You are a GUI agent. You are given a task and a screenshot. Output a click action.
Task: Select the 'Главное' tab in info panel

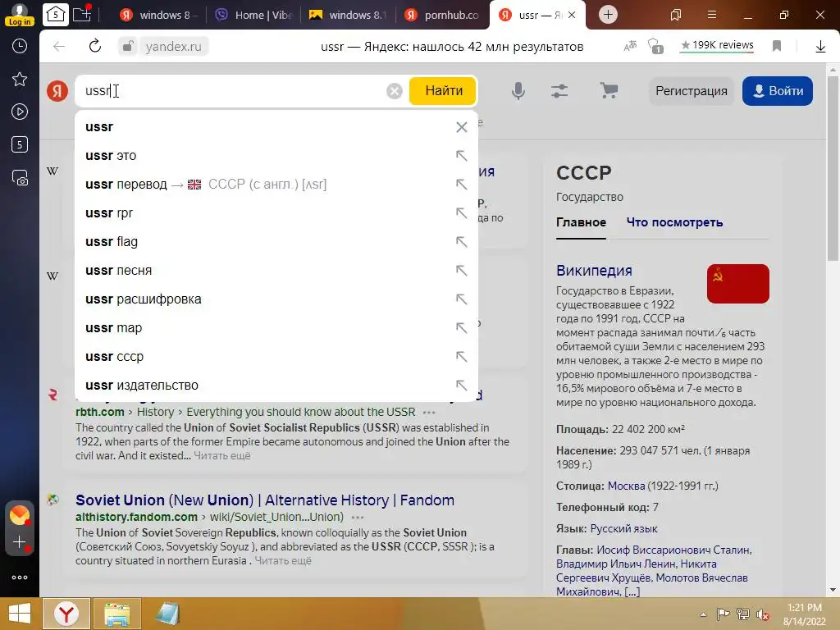point(581,222)
